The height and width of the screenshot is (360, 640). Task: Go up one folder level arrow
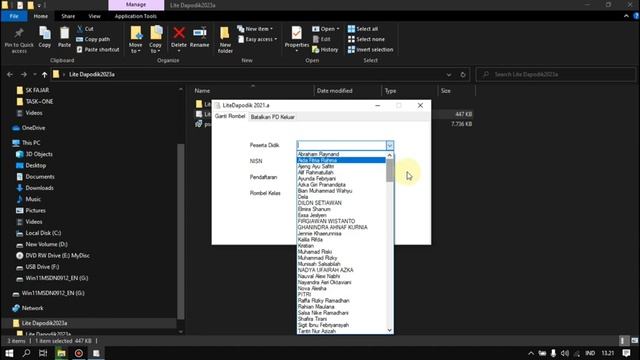pos(44,74)
